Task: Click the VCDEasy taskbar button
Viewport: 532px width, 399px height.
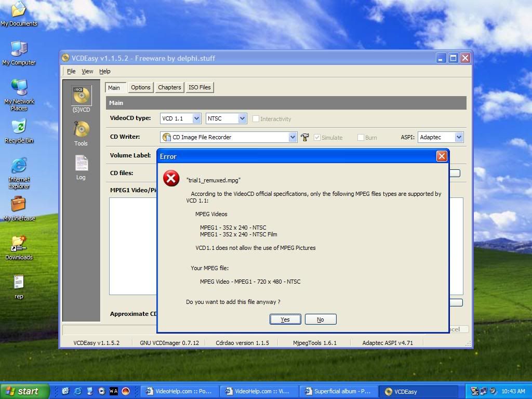Action: [x=418, y=391]
